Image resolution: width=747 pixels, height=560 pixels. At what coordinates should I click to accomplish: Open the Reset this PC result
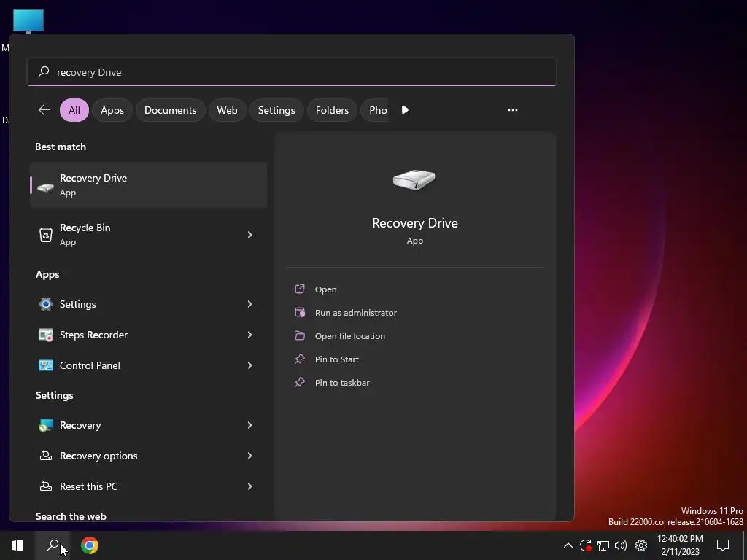(149, 486)
